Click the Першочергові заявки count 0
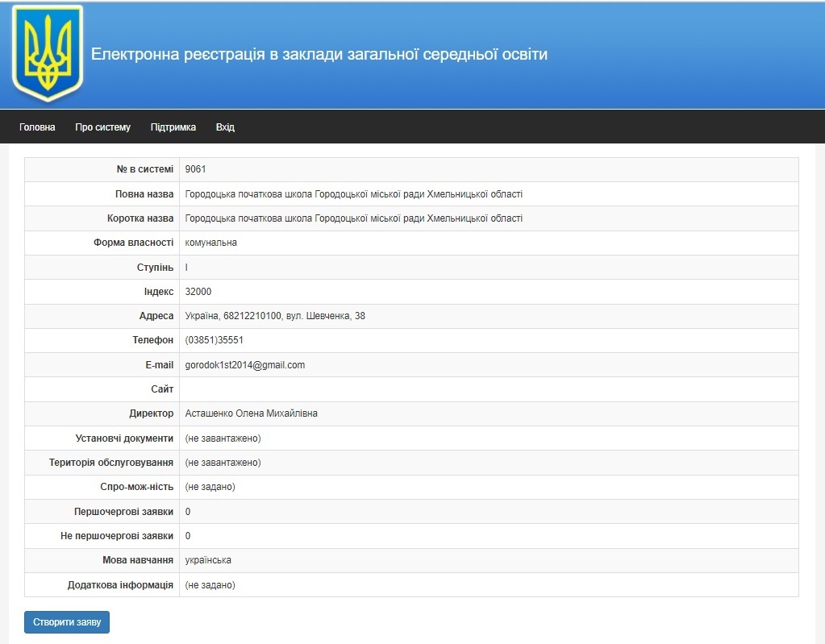Image resolution: width=825 pixels, height=644 pixels. pos(188,512)
